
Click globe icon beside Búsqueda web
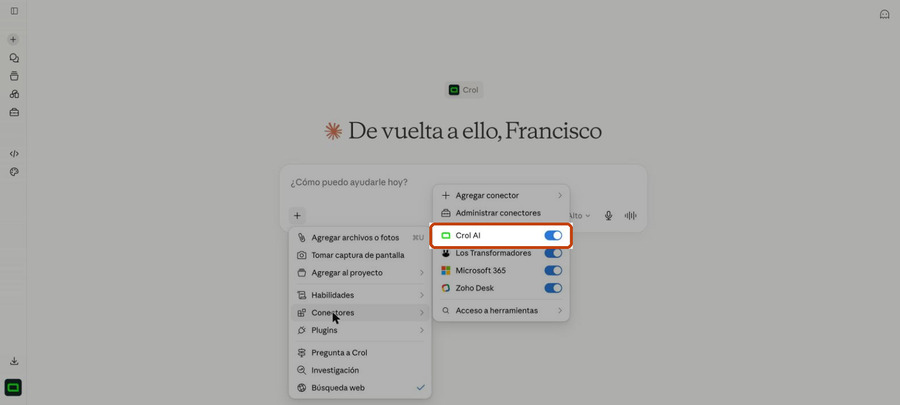[x=301, y=388]
